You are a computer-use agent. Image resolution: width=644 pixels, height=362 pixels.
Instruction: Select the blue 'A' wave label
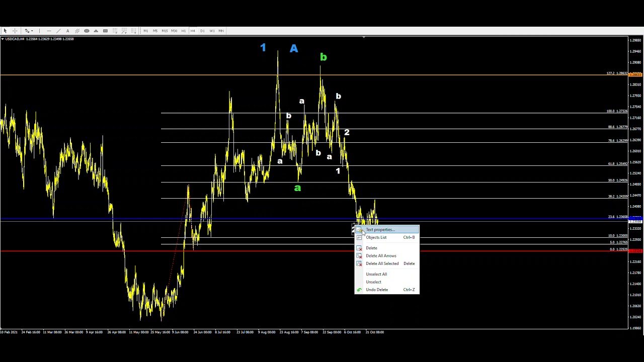(x=294, y=48)
